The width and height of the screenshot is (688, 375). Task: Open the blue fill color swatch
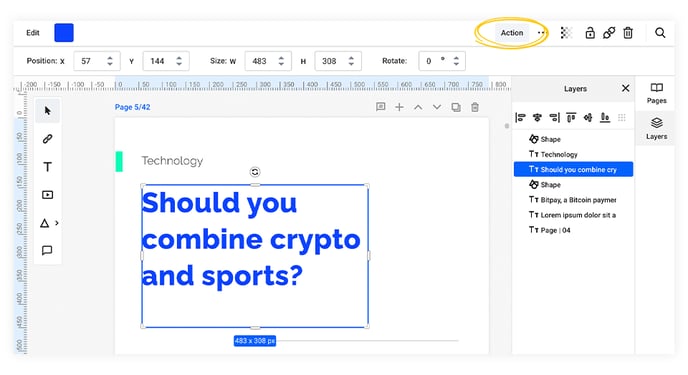(64, 33)
